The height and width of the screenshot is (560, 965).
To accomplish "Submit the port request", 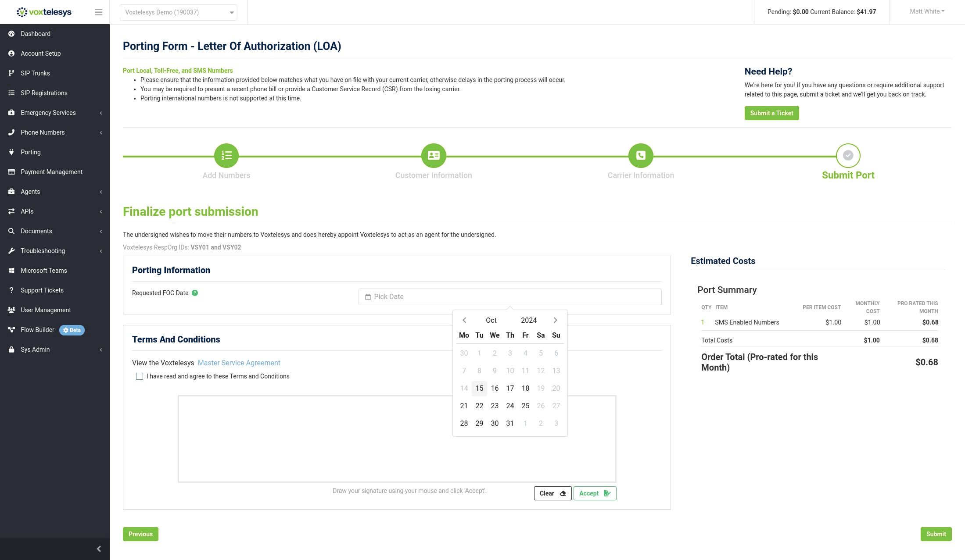I will [936, 534].
